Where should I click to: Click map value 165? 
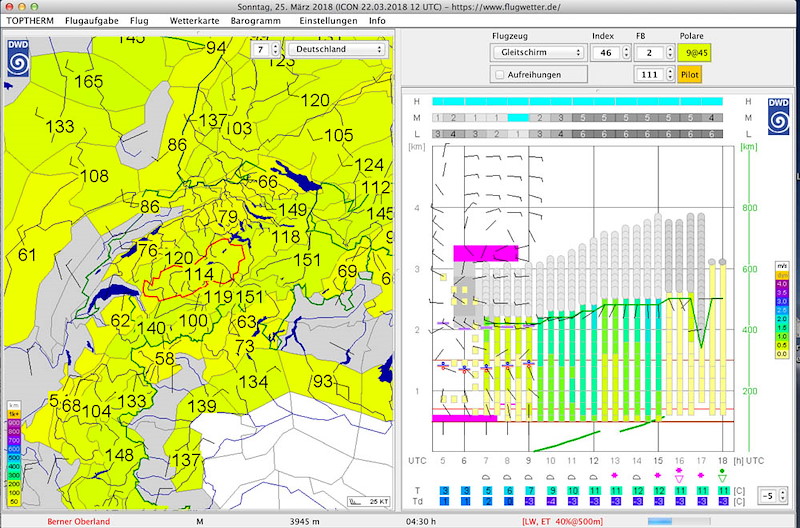click(89, 81)
